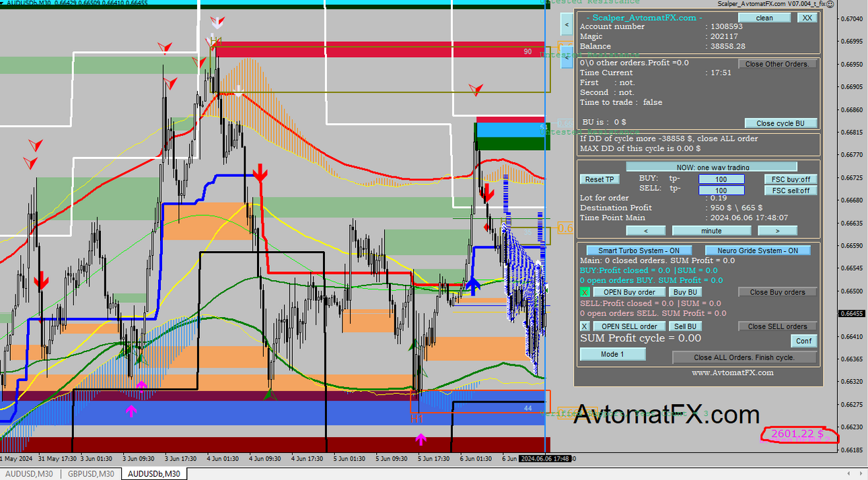The height and width of the screenshot is (480, 868).
Task: Select the AUDUSDb,M30 chart tab
Action: click(x=154, y=474)
